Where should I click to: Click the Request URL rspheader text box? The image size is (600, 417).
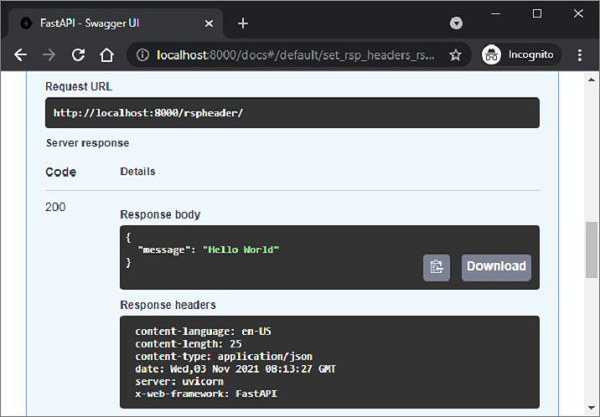point(292,113)
